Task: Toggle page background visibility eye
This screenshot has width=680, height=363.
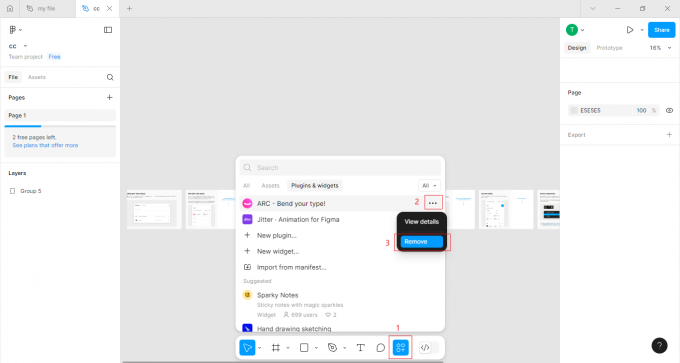Action: point(669,111)
